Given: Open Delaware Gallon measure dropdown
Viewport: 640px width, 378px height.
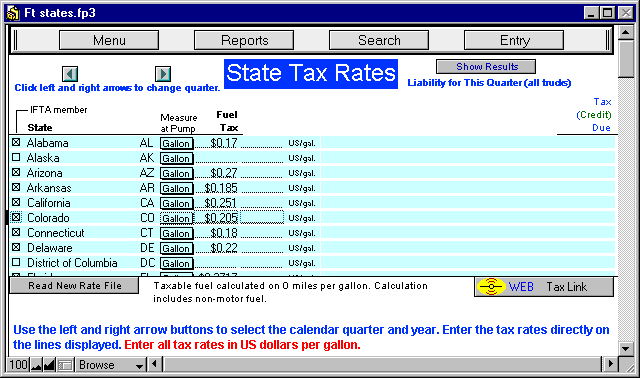Looking at the screenshot, I should click(x=176, y=249).
